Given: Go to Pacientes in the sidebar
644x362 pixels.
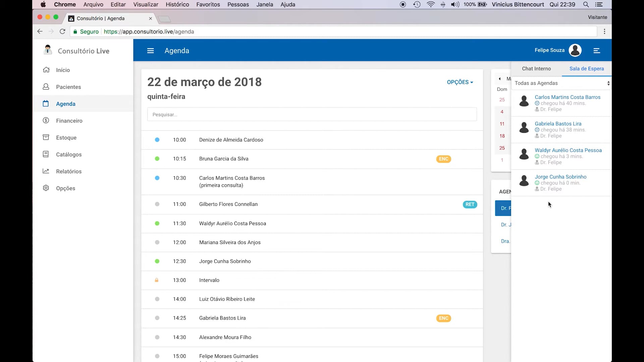Looking at the screenshot, I should pyautogui.click(x=68, y=87).
